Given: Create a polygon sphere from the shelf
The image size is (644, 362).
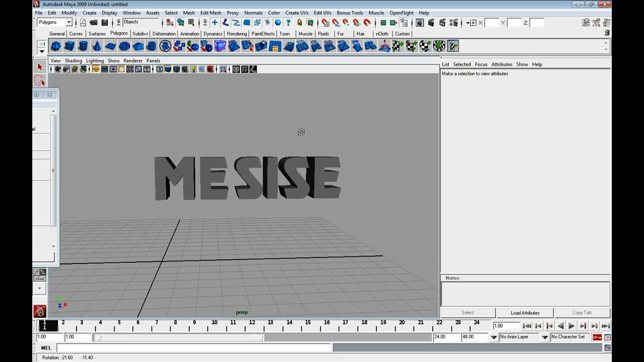Looking at the screenshot, I should click(56, 46).
